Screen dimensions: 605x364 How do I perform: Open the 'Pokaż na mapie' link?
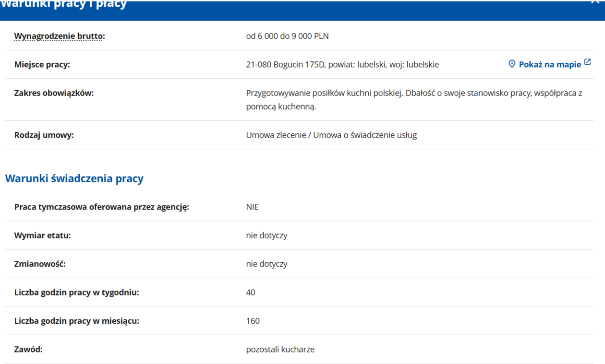(x=550, y=65)
